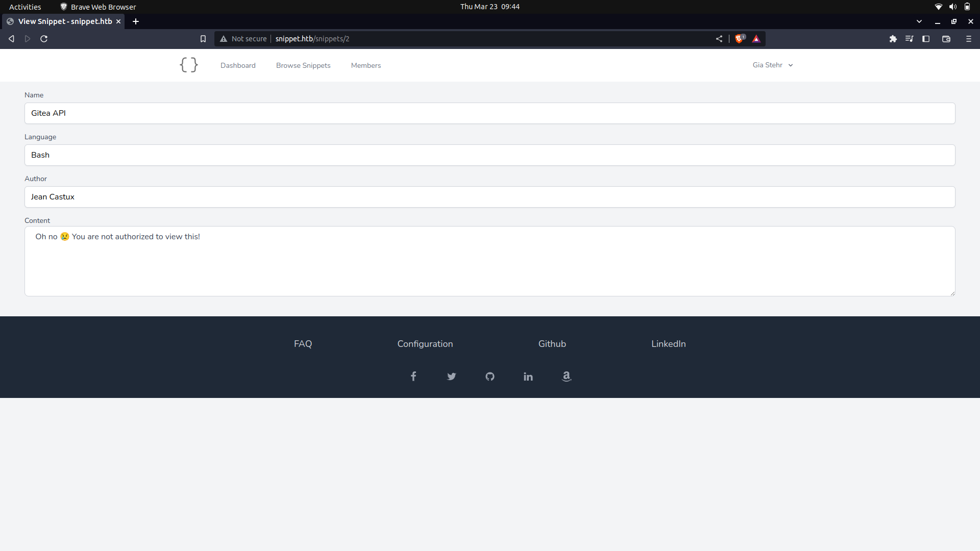Open the browser extensions puzzle icon
The width and height of the screenshot is (980, 551).
(893, 38)
